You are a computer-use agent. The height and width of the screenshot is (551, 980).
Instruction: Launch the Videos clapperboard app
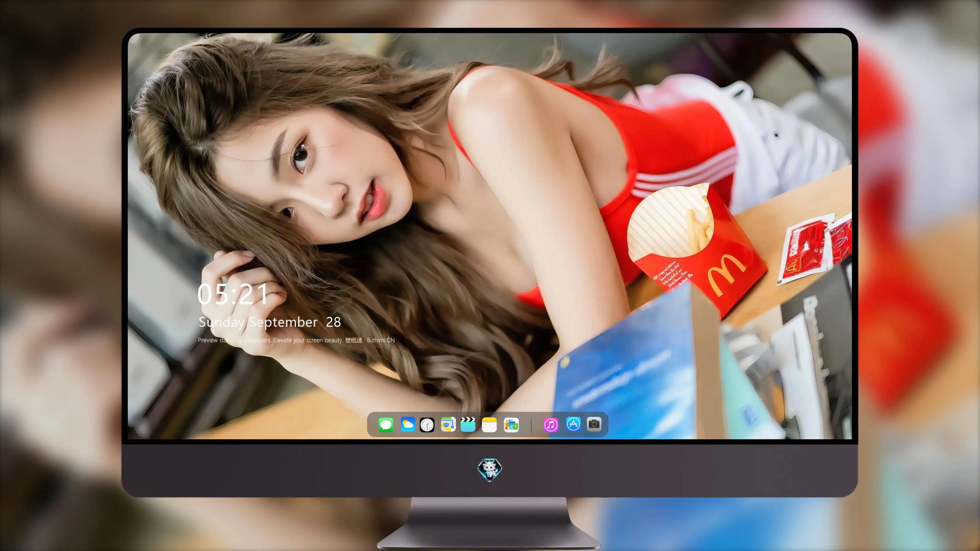coord(468,424)
